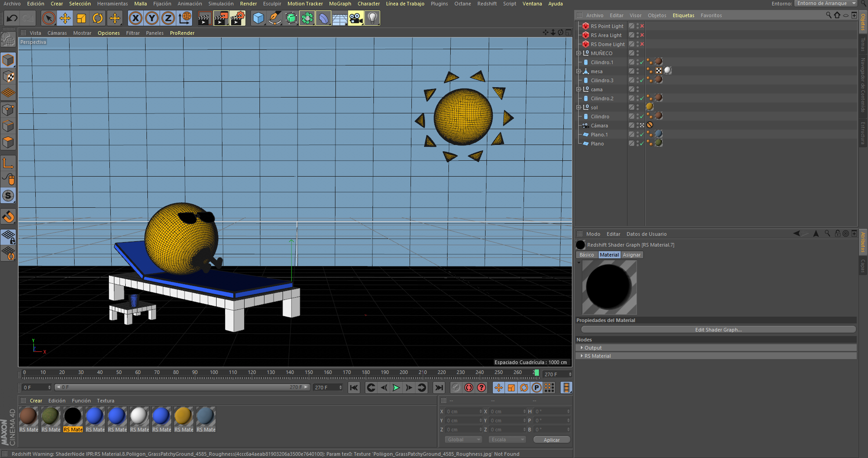Switch the world coordinate system icon
Image resolution: width=868 pixels, height=458 pixels.
pyautogui.click(x=184, y=19)
